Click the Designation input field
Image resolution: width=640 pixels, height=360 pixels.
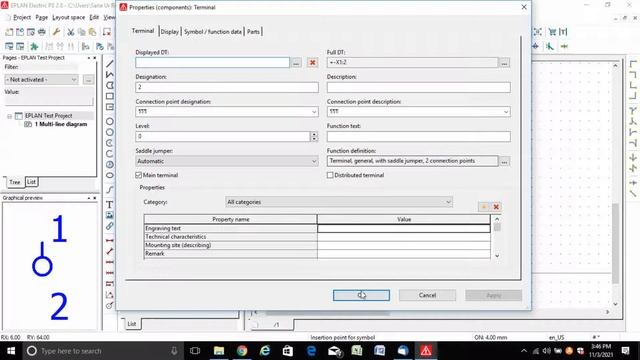tap(227, 87)
